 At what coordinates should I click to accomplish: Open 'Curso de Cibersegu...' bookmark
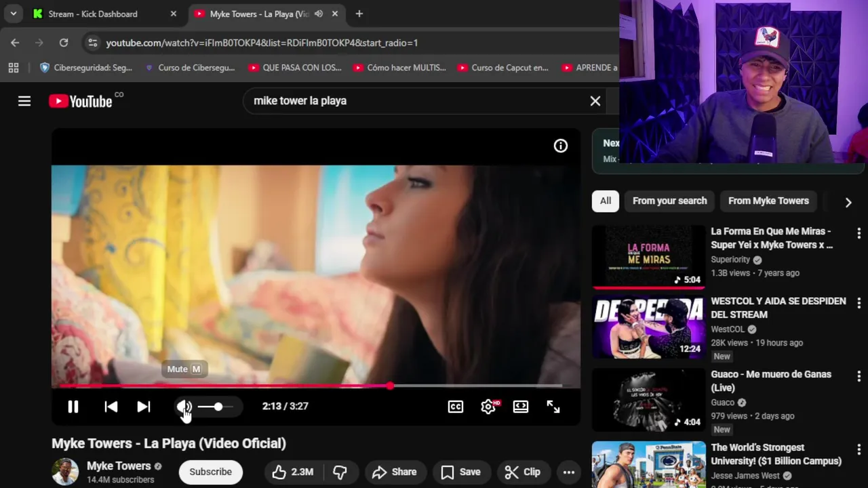coord(190,68)
